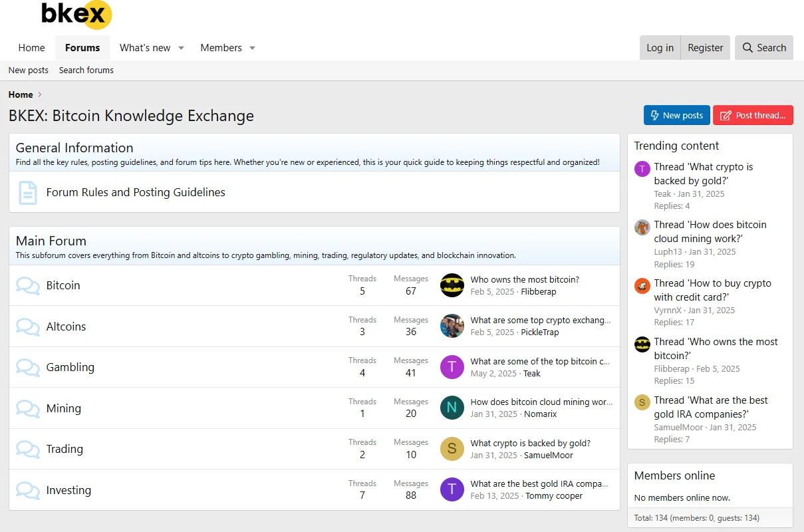Viewport: 804px width, 532px height.
Task: Open Teak's purple avatar in Gambling row
Action: click(452, 367)
